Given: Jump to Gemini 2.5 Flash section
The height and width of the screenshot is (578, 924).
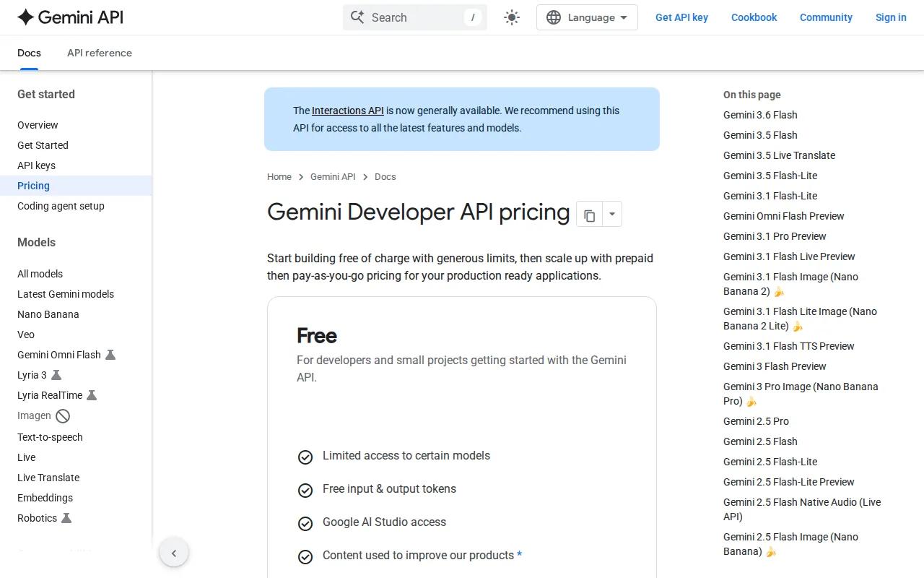Looking at the screenshot, I should (x=760, y=441).
